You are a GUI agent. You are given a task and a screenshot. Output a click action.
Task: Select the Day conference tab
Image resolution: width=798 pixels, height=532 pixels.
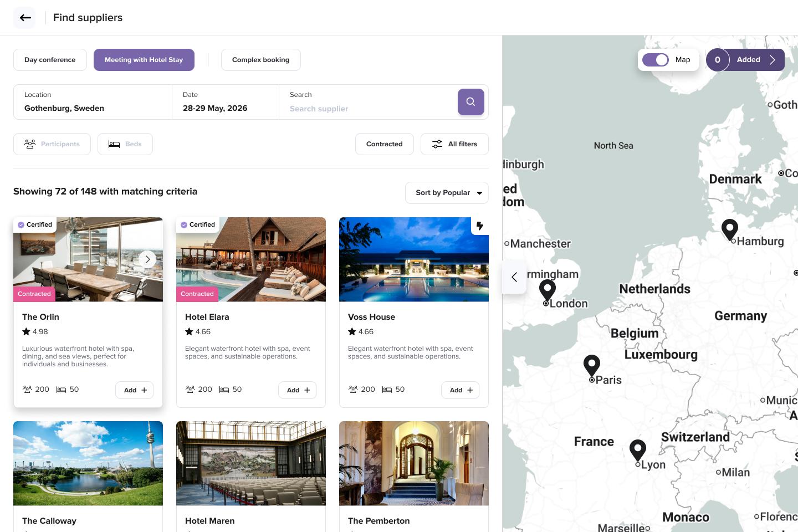[50, 60]
